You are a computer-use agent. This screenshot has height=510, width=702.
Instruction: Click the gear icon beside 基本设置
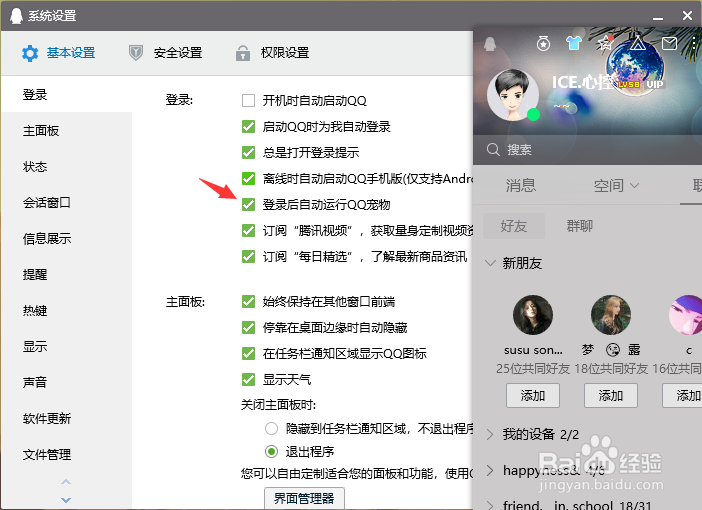point(30,53)
